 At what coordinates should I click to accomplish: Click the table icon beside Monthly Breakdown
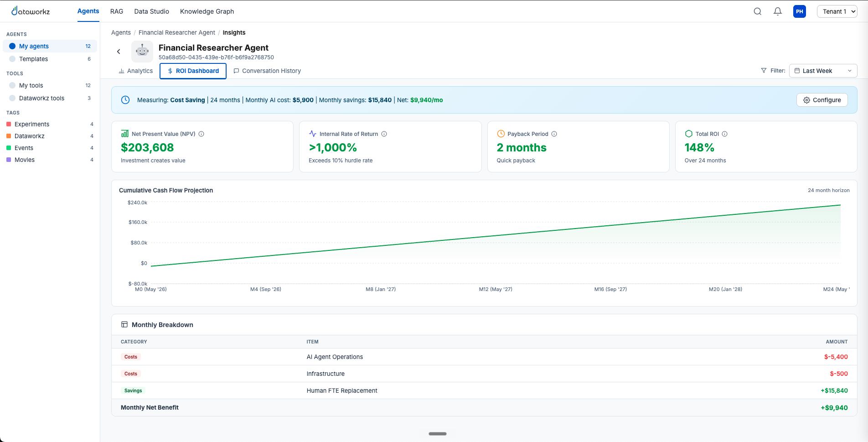(124, 325)
